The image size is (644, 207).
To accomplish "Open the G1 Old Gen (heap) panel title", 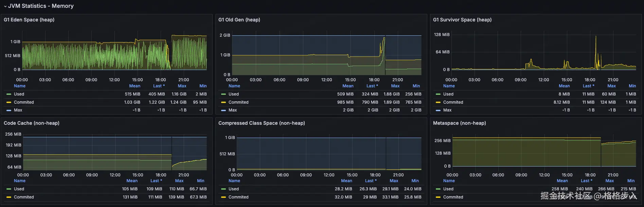I will [x=239, y=20].
